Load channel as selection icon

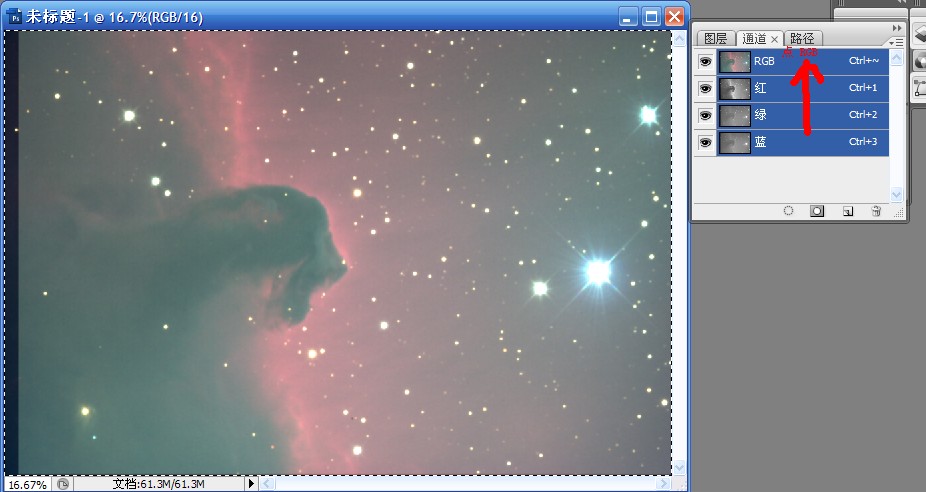click(x=788, y=211)
